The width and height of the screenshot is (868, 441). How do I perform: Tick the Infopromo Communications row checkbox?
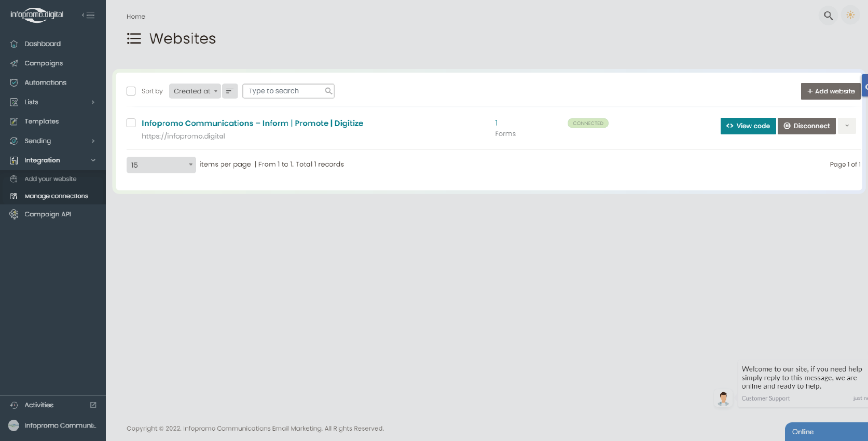tap(131, 123)
